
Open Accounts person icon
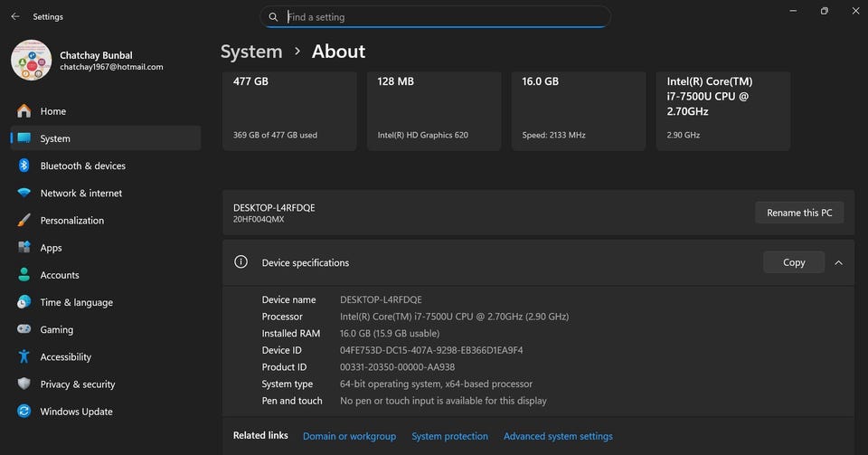pos(24,275)
